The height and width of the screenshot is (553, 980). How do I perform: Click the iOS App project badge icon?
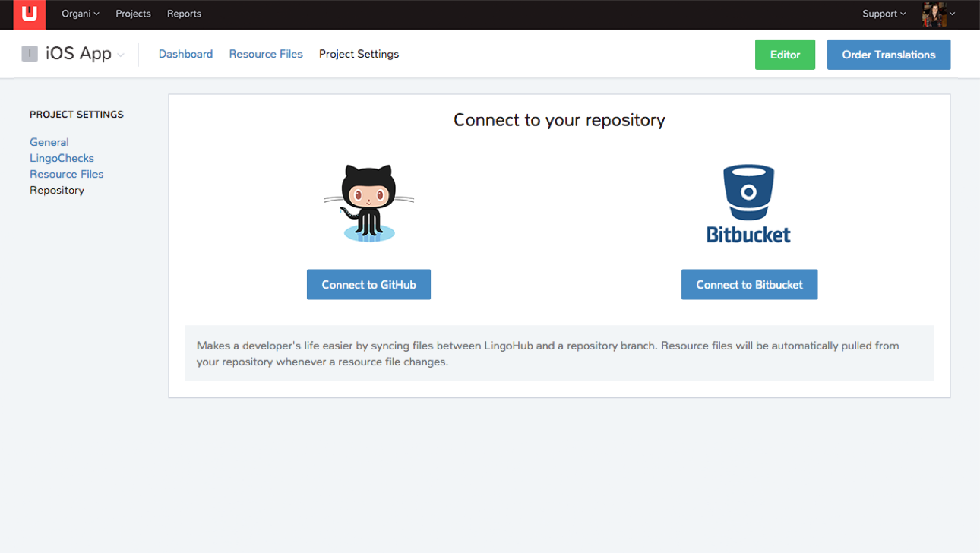(x=30, y=53)
